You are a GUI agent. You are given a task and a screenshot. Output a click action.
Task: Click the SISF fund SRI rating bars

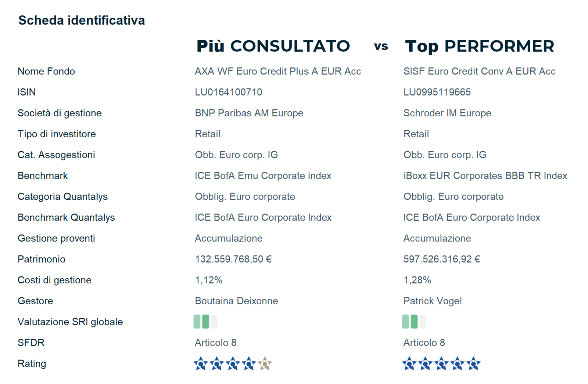(414, 322)
